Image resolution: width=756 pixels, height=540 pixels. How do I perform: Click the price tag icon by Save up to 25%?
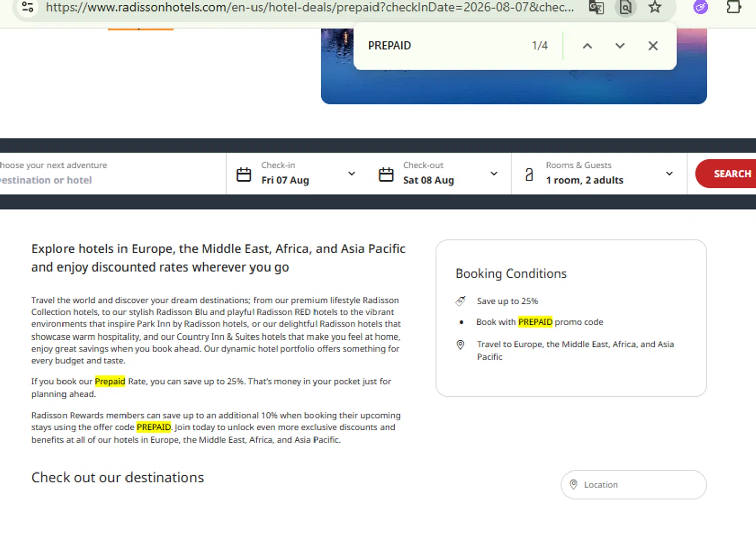[460, 301]
